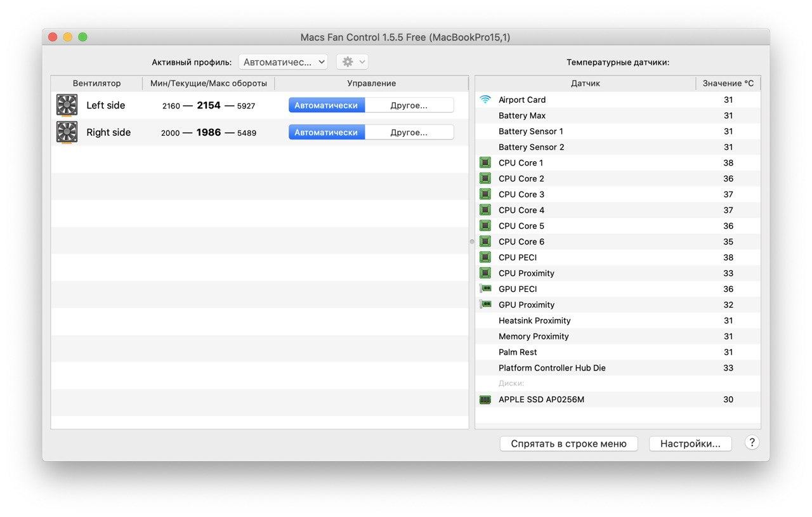The image size is (812, 517).
Task: Click the yellow minimize window button
Action: click(x=68, y=37)
